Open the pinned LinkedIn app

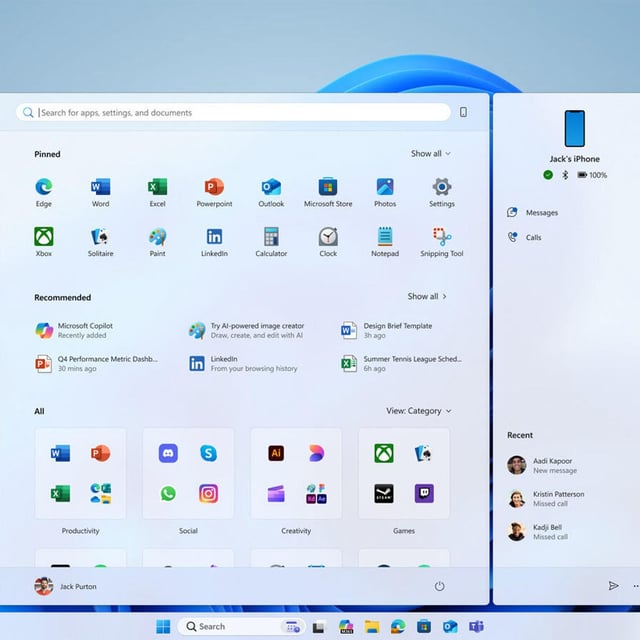(x=214, y=242)
